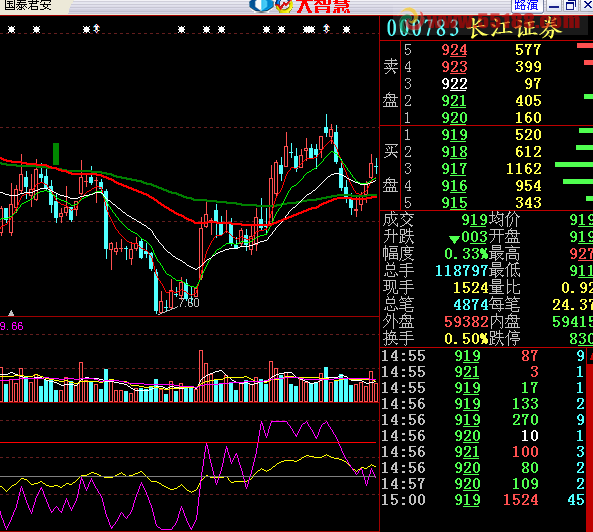593x532 pixels.
Task: Select buy level 2 price 918
Action: 454,152
